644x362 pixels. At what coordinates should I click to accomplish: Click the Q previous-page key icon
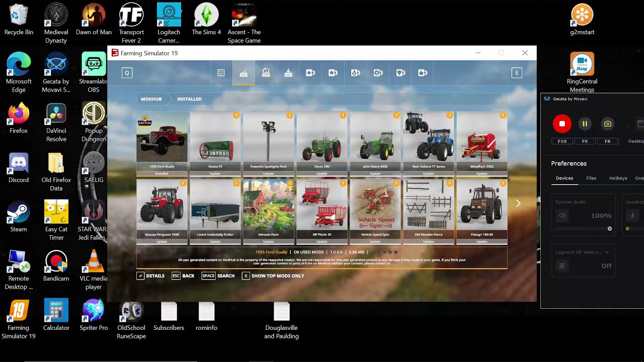coord(127,73)
